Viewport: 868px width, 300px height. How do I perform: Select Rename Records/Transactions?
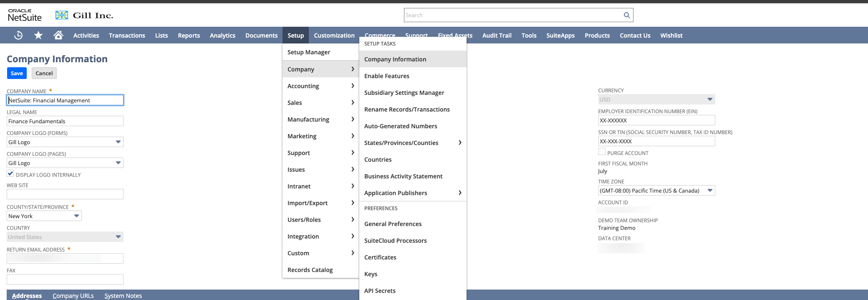click(413, 109)
